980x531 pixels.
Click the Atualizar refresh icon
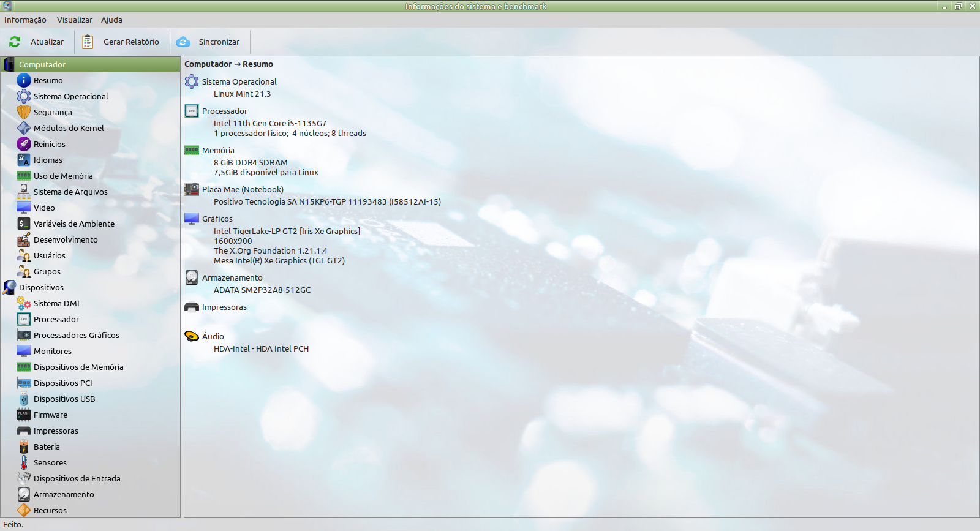coord(15,42)
